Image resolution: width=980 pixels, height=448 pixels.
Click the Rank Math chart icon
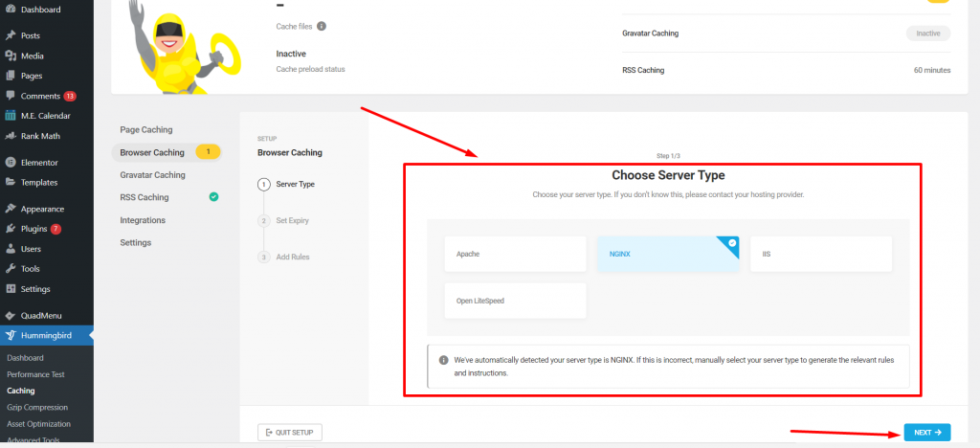point(11,136)
